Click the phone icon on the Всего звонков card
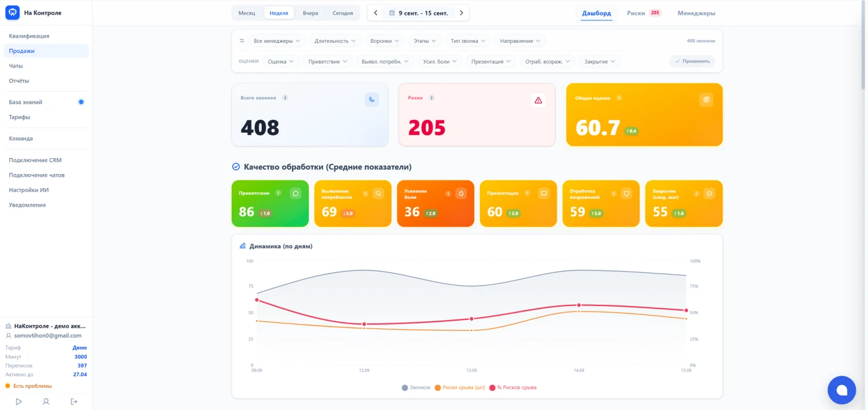The height and width of the screenshot is (410, 868). click(x=371, y=99)
